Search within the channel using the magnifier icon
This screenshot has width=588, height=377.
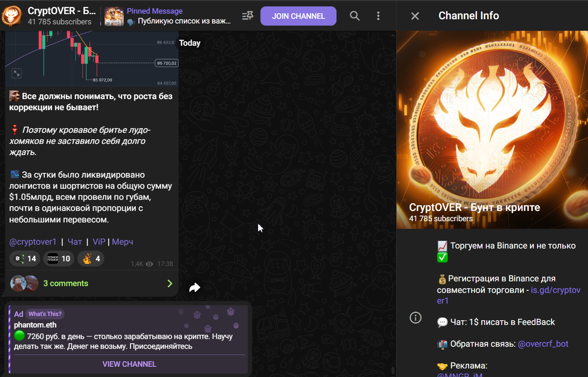[x=355, y=16]
